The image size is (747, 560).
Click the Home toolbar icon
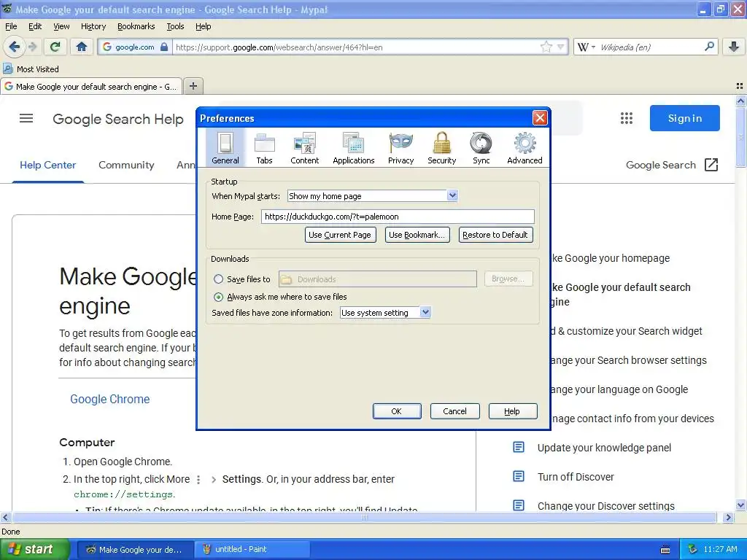tap(82, 47)
